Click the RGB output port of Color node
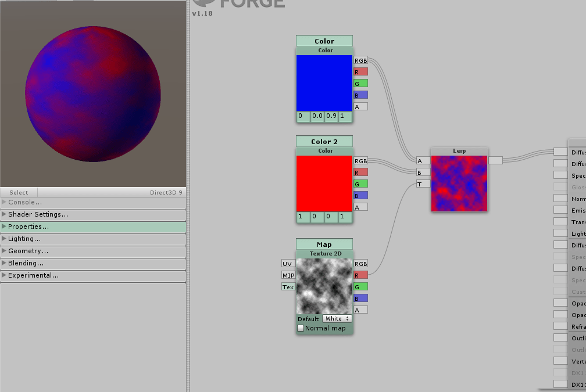586x392 pixels. [360, 60]
